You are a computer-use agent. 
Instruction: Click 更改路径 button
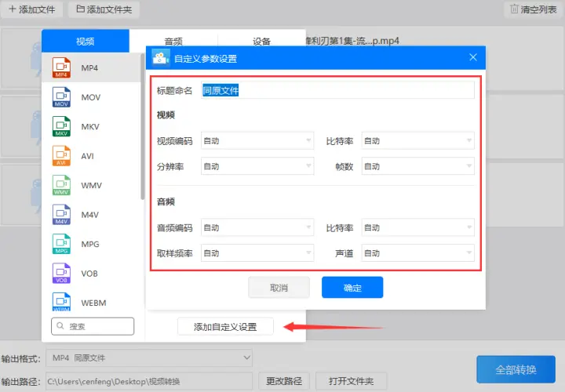[284, 381]
